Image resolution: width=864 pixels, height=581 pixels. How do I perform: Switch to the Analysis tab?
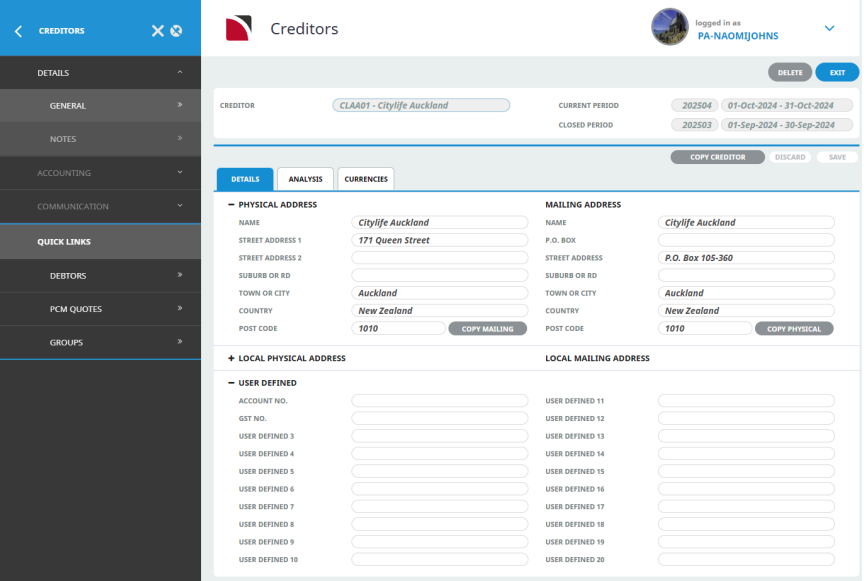[x=305, y=179]
